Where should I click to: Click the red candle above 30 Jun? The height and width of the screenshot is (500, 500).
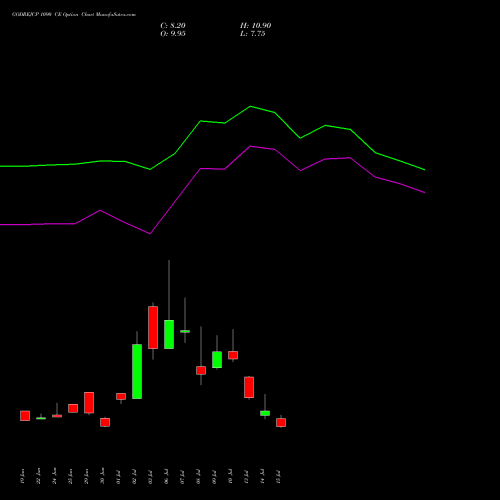(x=105, y=422)
